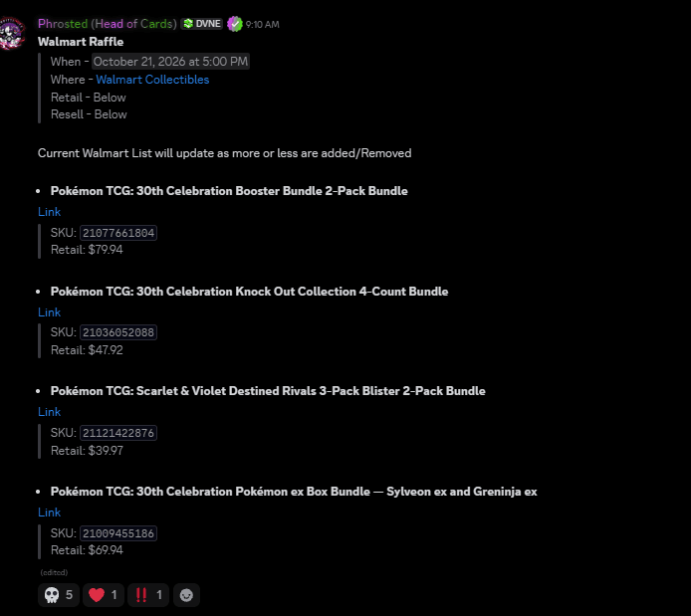Click the Resell - Below line

(89, 114)
